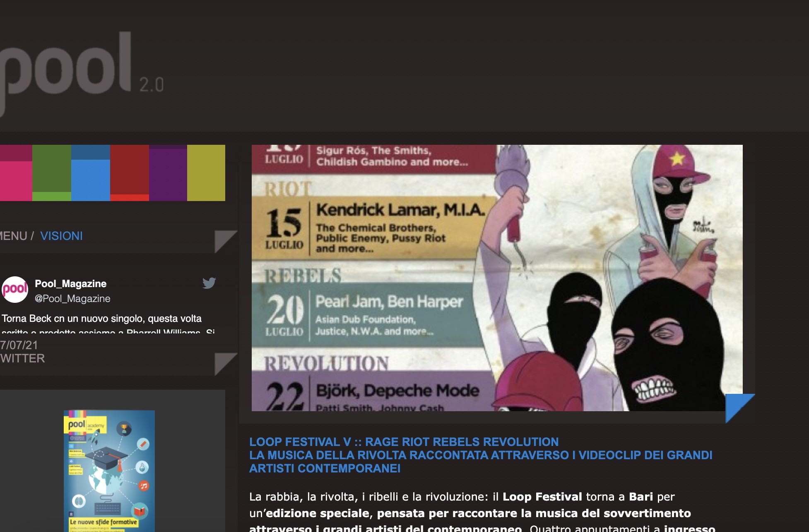The image size is (809, 532).
Task: Click the REVOLUTION poster heading
Action: point(327,364)
